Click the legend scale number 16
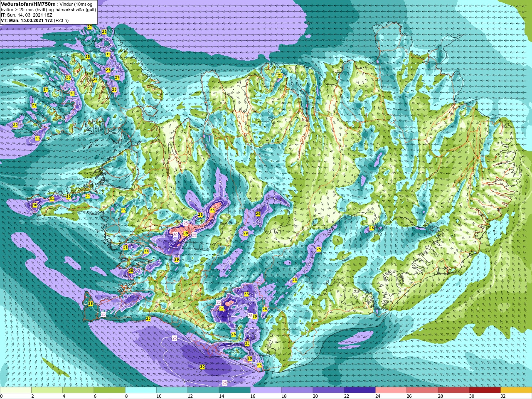The image size is (532, 399). point(253,396)
